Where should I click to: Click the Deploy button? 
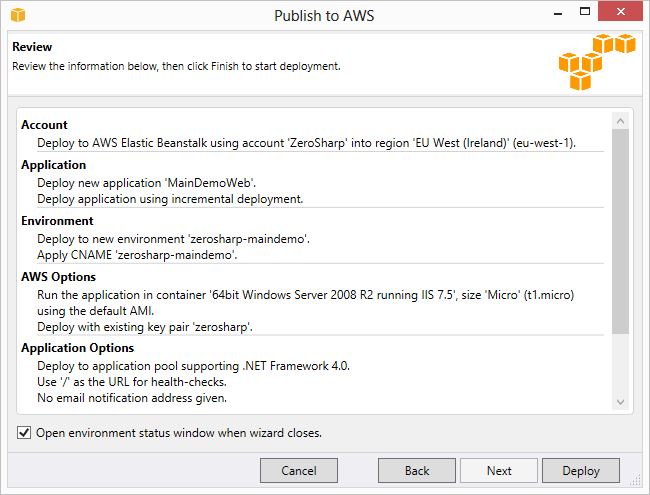[581, 471]
